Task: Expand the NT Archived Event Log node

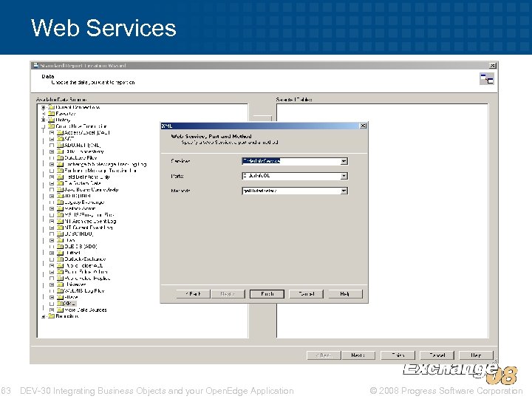Action: pyautogui.click(x=52, y=222)
